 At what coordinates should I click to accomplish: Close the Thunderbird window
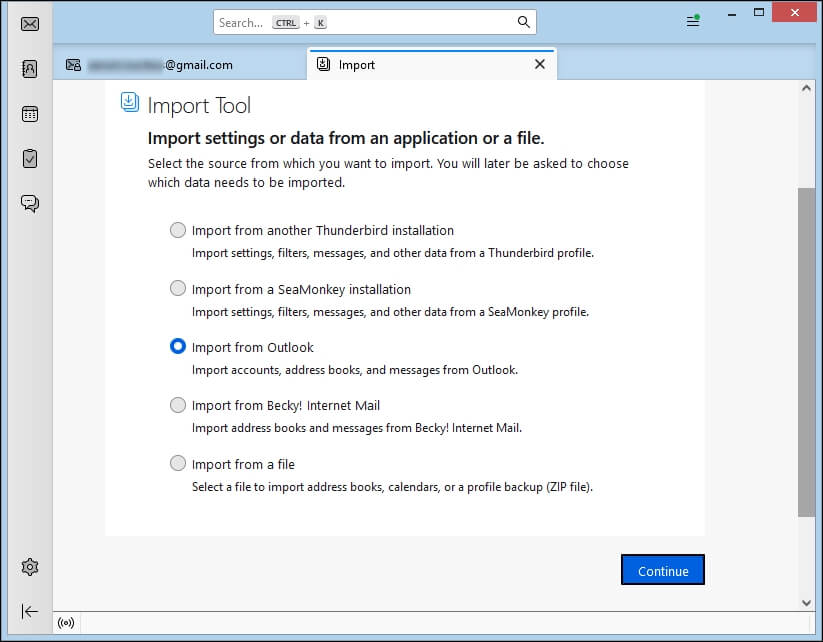pyautogui.click(x=795, y=13)
